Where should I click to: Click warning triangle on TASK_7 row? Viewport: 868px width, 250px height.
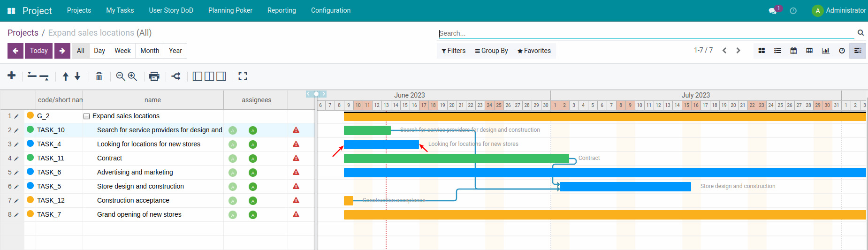tap(296, 214)
